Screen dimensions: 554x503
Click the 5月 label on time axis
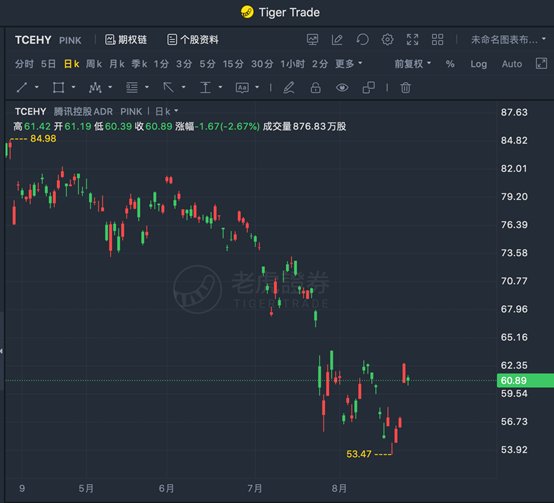(86, 489)
